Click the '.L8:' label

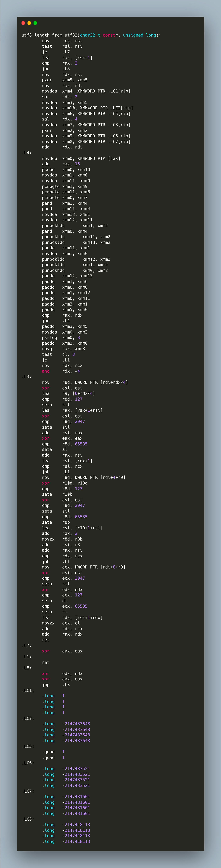[x=27, y=668]
